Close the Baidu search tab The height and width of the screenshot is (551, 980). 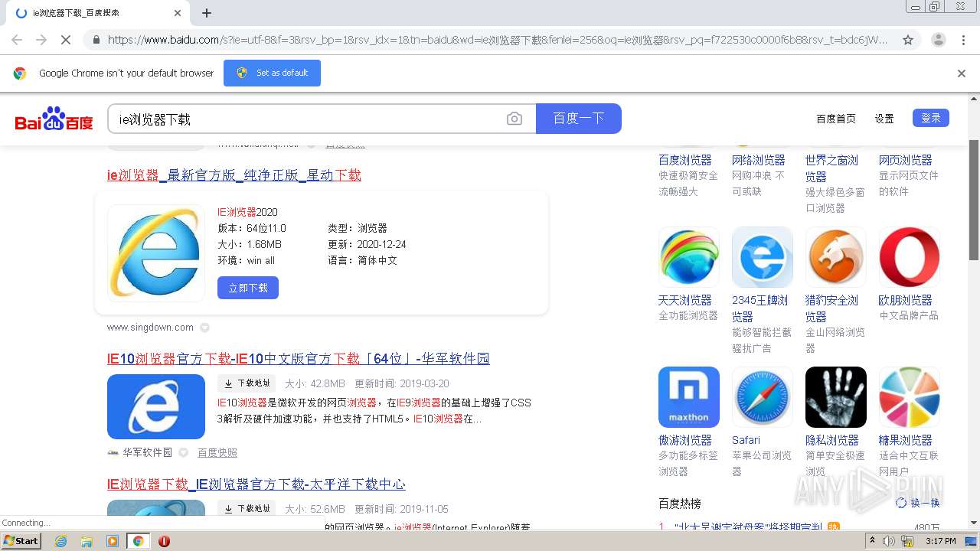[x=178, y=13]
